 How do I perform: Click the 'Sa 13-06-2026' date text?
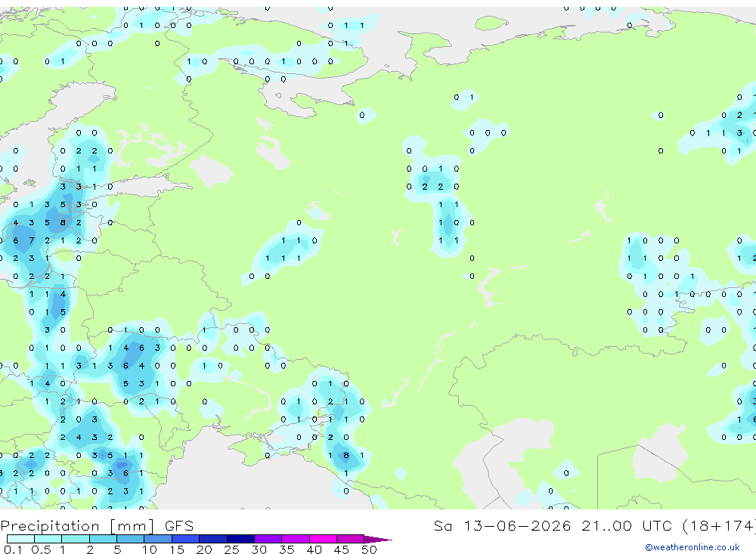(503, 525)
